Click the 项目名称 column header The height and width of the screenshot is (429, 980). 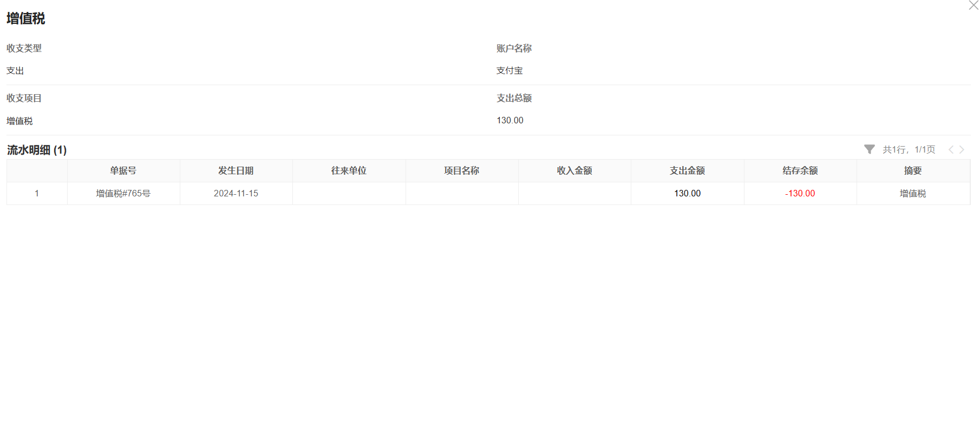(461, 171)
